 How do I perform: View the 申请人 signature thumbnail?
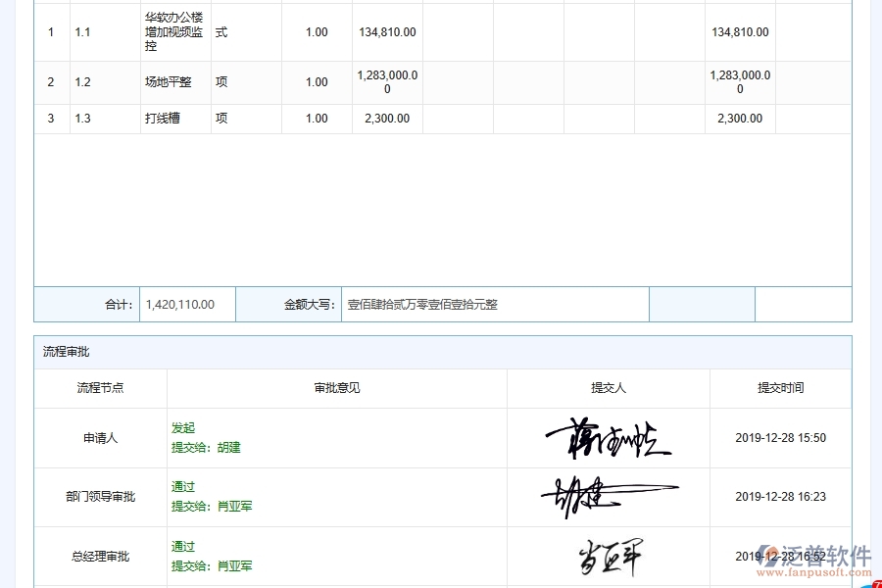click(x=609, y=438)
